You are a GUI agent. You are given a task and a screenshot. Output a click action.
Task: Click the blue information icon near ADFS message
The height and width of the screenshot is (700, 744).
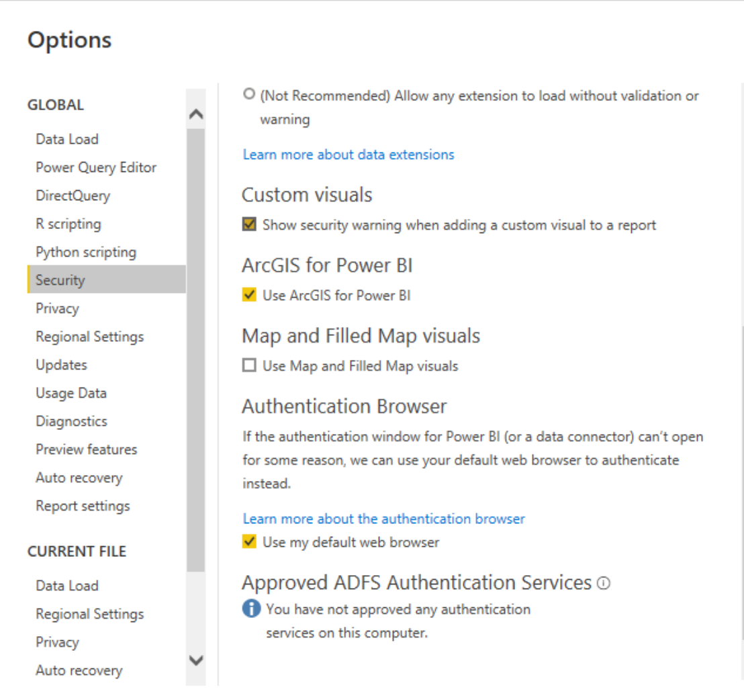point(251,609)
